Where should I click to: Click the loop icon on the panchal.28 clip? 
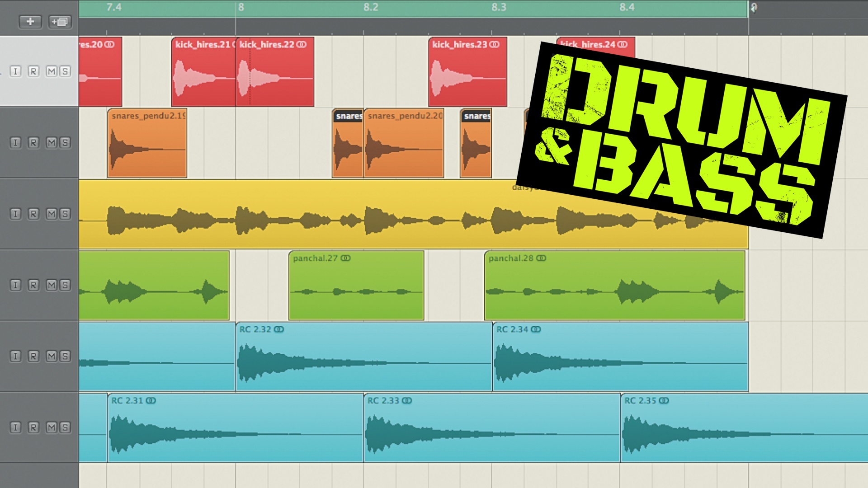(x=541, y=258)
